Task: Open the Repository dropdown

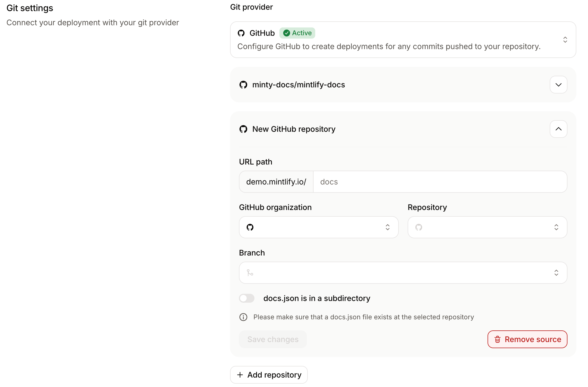Action: [488, 227]
